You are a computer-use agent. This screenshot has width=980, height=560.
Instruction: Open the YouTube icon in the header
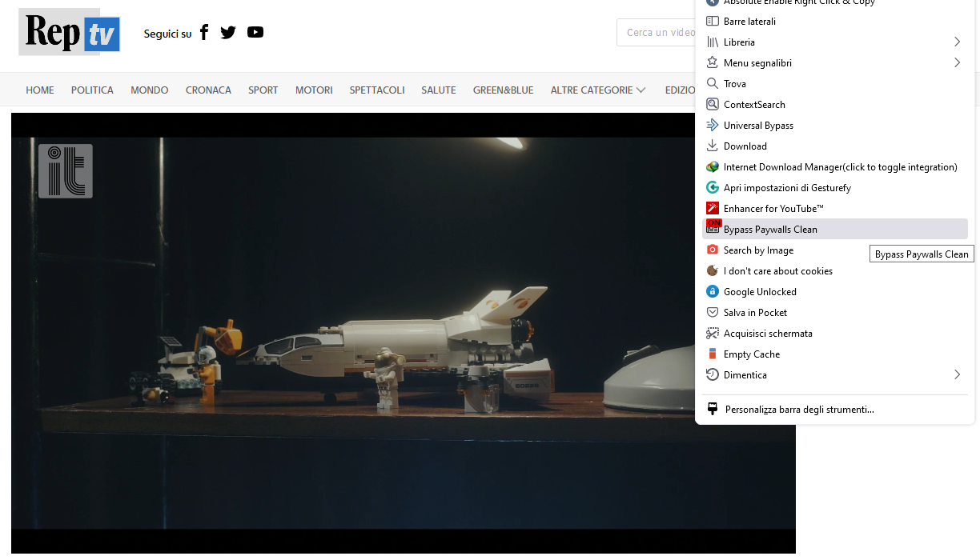coord(255,33)
